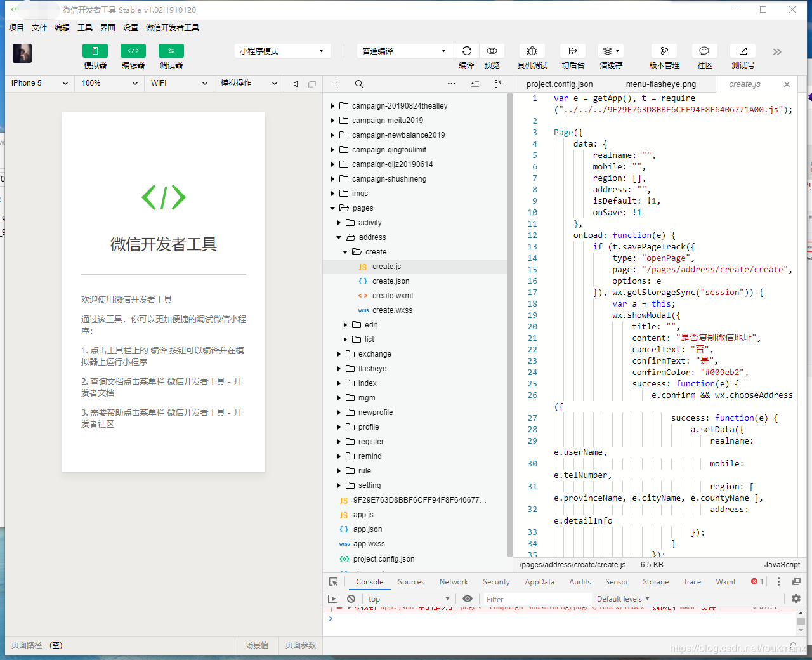Open the 编辑 menu
Screen dimensions: 812x660
pyautogui.click(x=62, y=27)
